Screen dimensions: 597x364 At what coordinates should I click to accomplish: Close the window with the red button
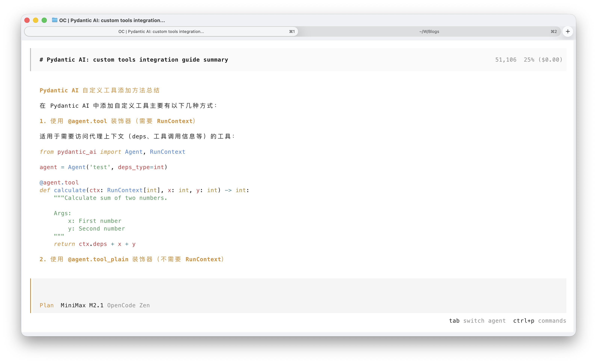coord(27,20)
